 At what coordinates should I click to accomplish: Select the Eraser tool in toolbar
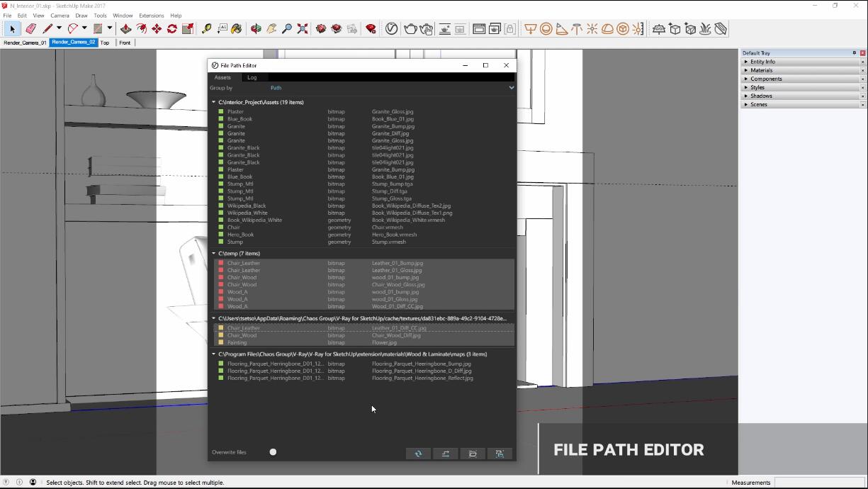(30, 29)
